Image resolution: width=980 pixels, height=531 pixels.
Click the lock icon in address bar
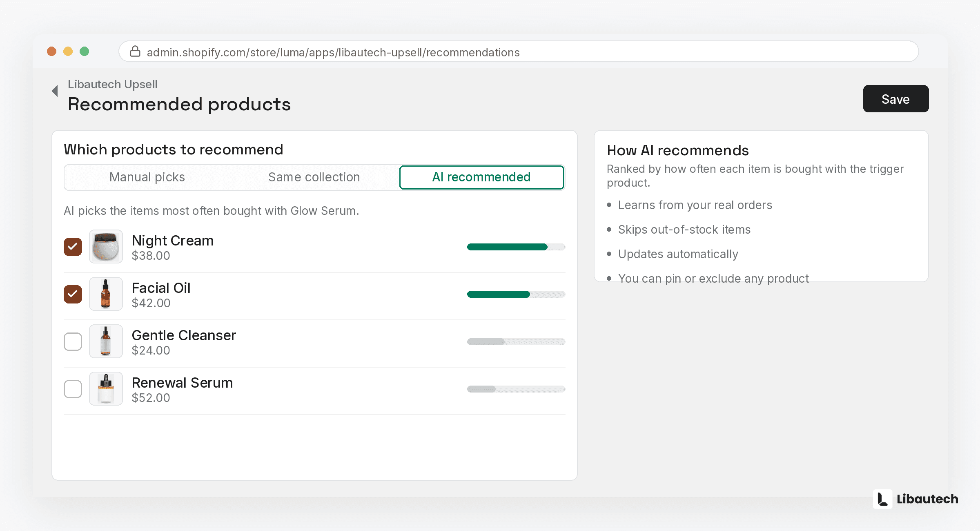(135, 51)
